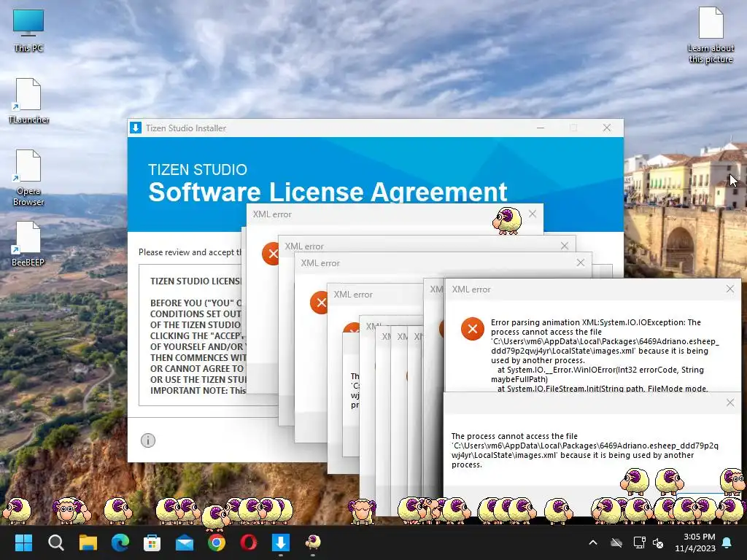This screenshot has width=747, height=560.
Task: Click the red error icon in front XML error
Action: coord(472,329)
